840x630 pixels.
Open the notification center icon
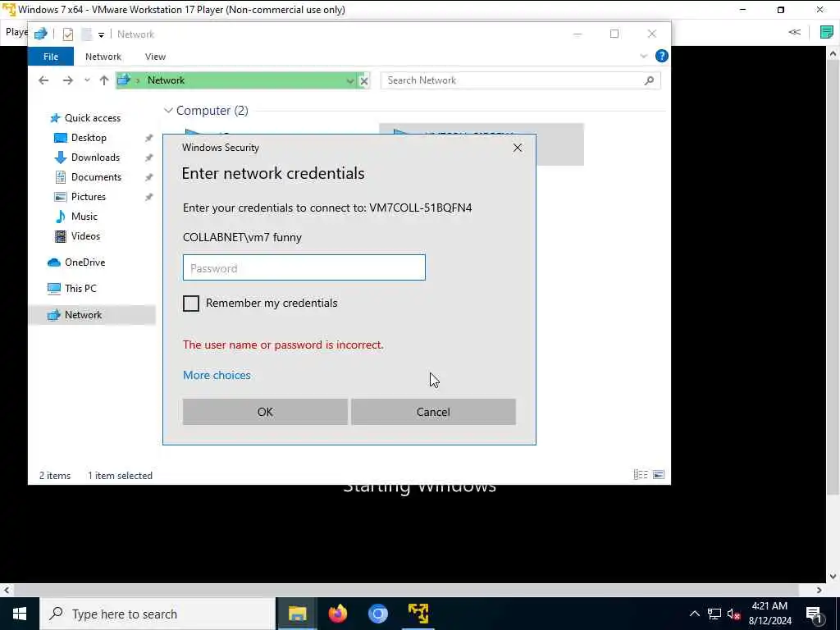815,614
